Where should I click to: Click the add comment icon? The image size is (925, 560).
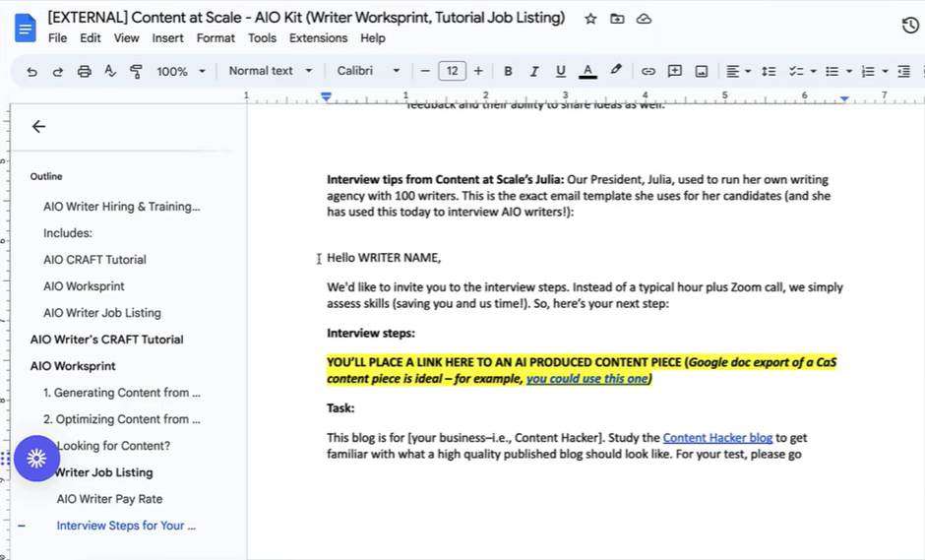coord(675,72)
